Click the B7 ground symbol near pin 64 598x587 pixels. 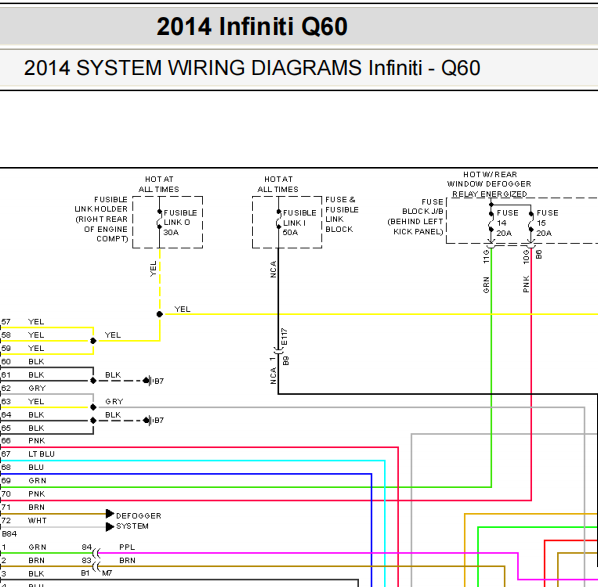[148, 420]
